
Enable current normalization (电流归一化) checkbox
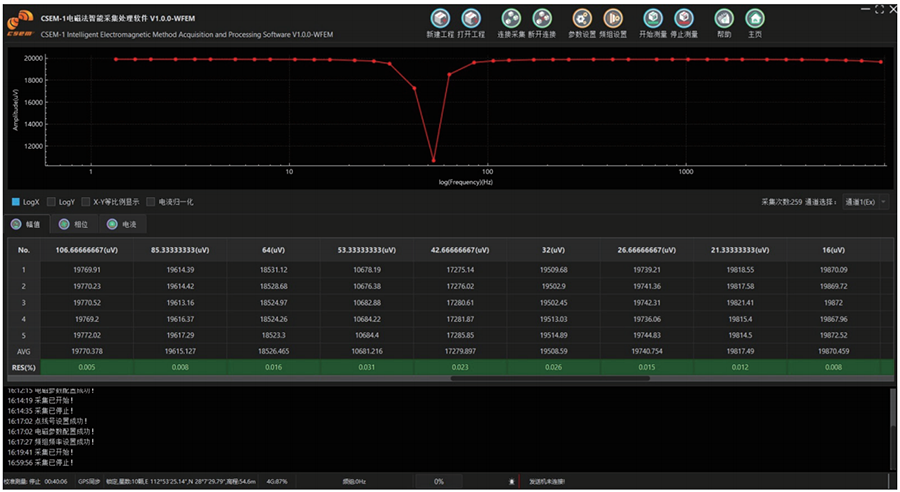click(151, 202)
